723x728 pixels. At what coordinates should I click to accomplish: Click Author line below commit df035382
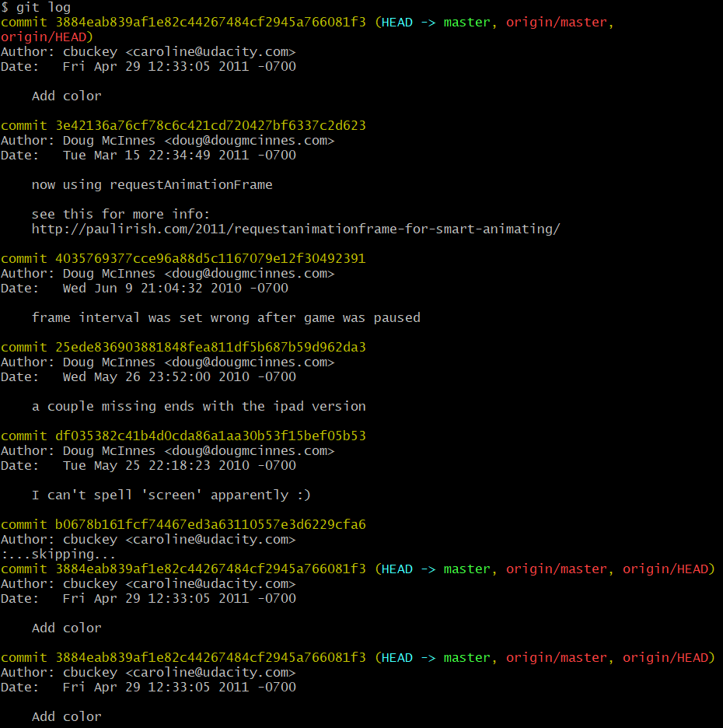click(167, 451)
